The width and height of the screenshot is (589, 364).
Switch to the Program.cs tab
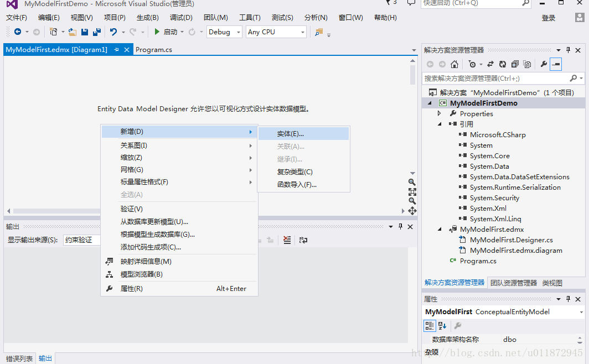click(x=154, y=50)
